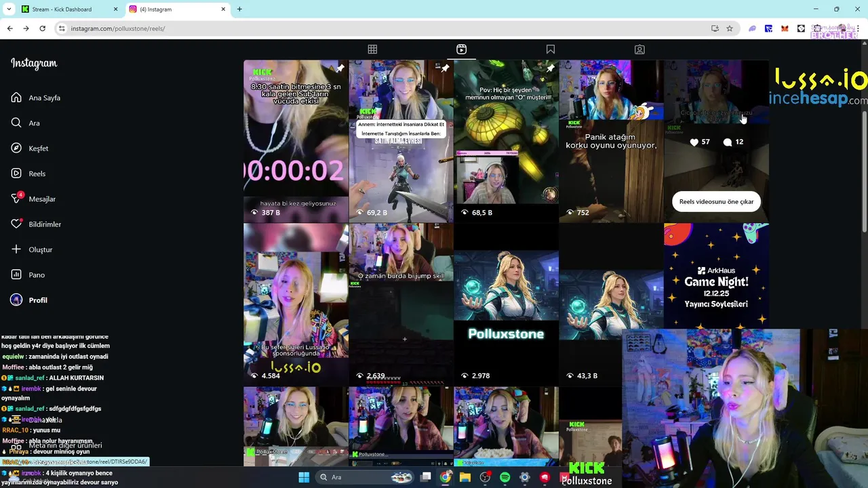Open the reel with 2.639 views

click(401, 304)
